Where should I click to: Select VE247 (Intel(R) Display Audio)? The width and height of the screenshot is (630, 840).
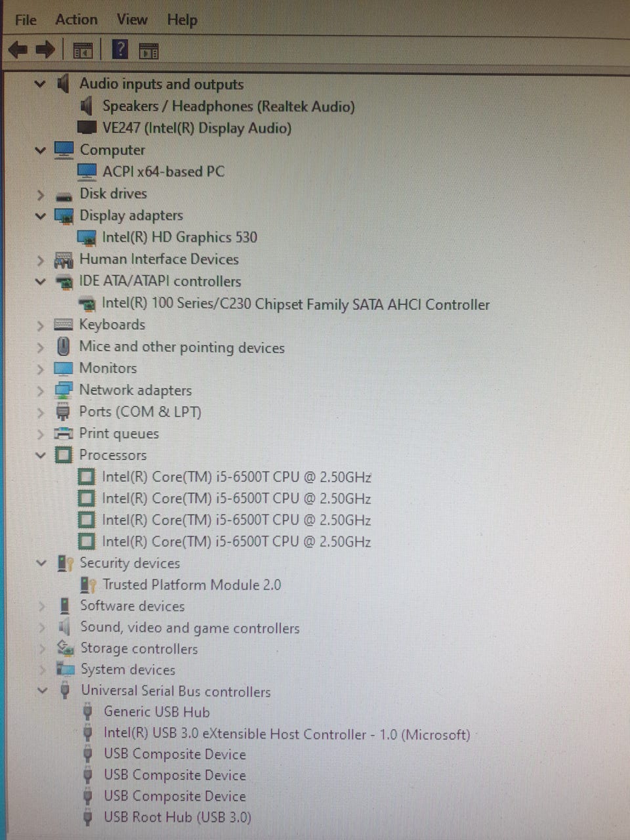197,128
